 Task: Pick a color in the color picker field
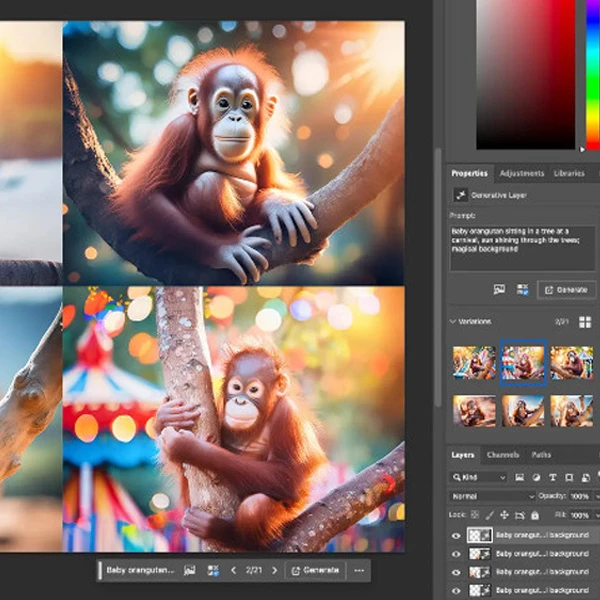click(525, 75)
